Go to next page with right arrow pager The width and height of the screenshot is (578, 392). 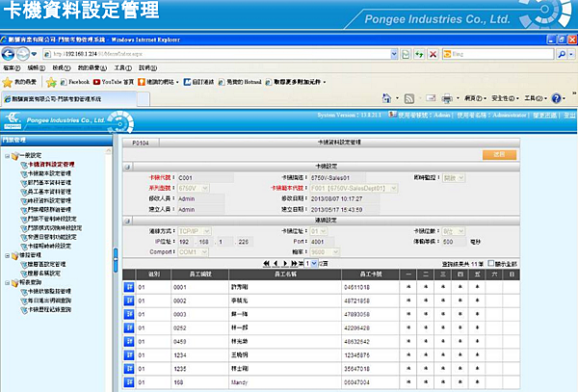coord(285,264)
